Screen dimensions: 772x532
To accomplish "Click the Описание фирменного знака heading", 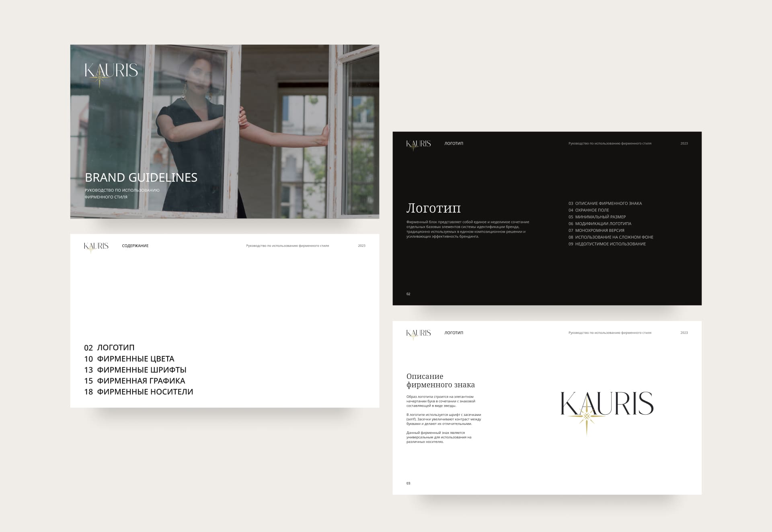I will pyautogui.click(x=440, y=381).
